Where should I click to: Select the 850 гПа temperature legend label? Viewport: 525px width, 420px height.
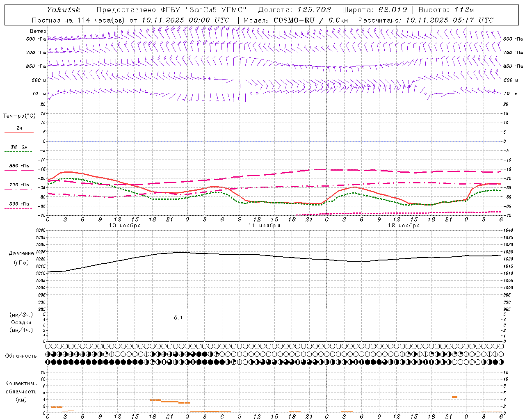point(19,166)
